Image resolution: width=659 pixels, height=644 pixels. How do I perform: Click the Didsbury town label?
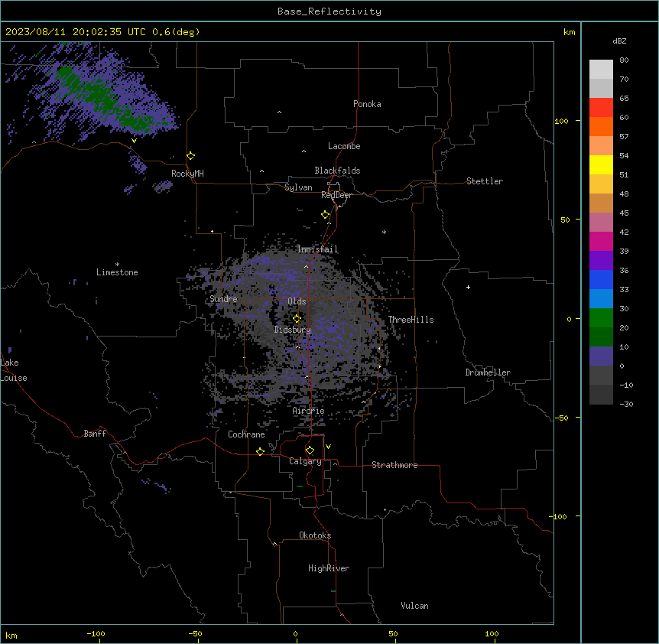pyautogui.click(x=292, y=330)
